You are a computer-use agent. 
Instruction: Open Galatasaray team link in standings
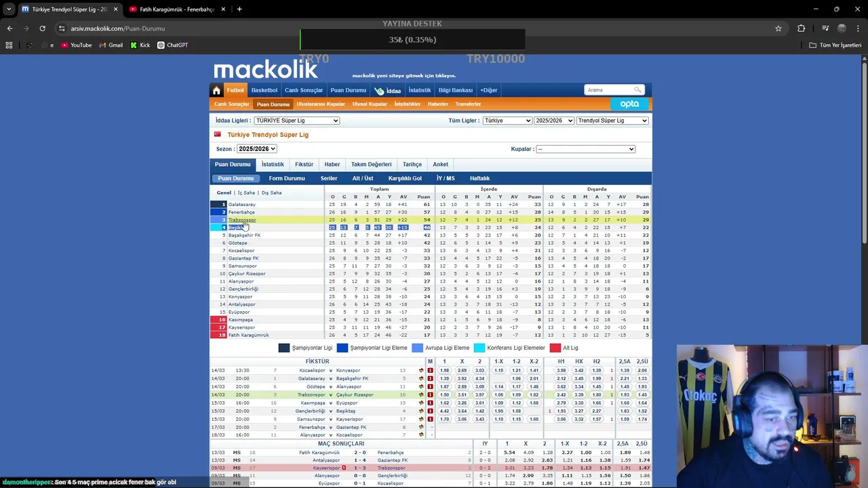[x=241, y=205]
